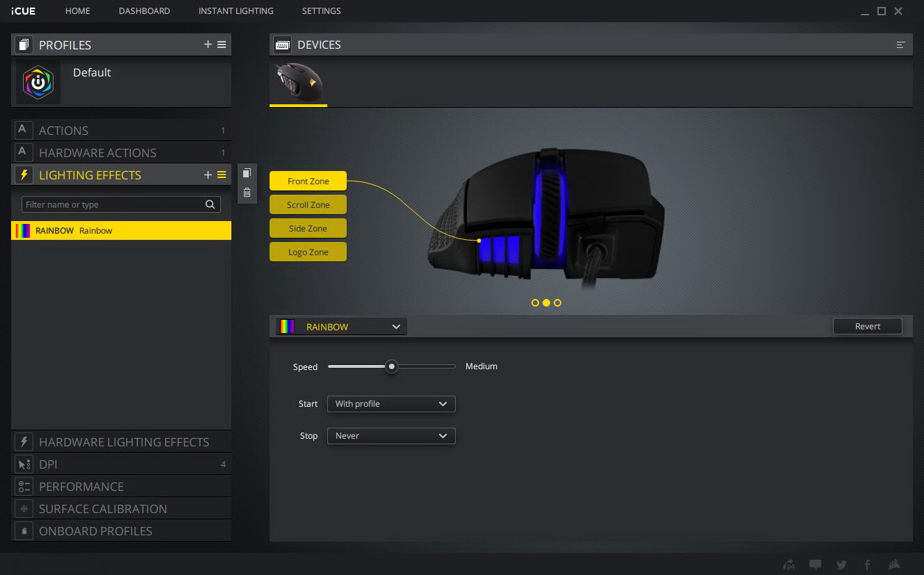This screenshot has height=575, width=924.
Task: Select the Default profile thumbnail
Action: point(38,83)
